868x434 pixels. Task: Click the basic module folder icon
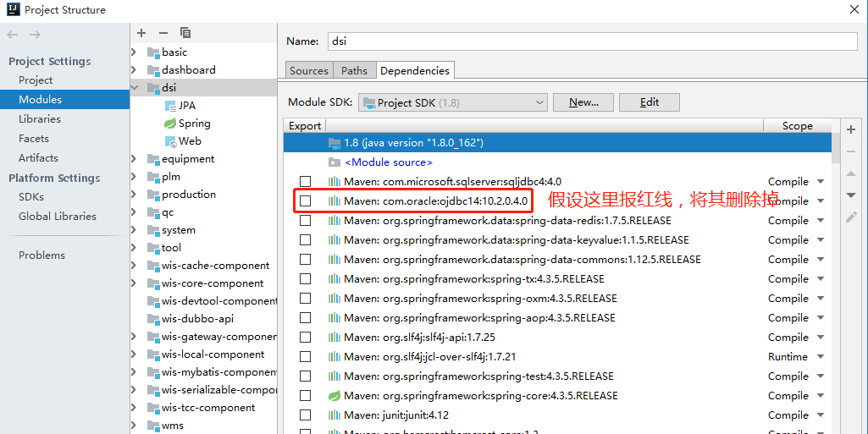point(153,52)
